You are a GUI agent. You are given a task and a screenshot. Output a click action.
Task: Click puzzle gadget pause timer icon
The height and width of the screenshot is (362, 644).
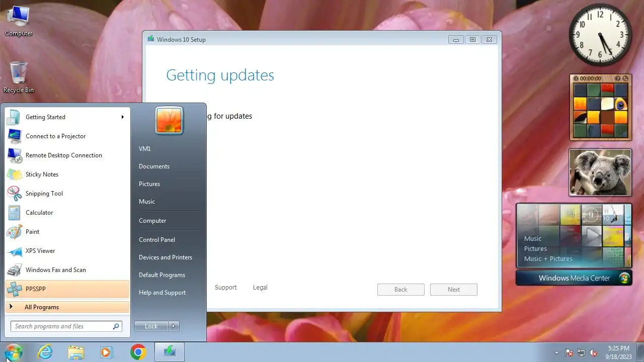(576, 78)
